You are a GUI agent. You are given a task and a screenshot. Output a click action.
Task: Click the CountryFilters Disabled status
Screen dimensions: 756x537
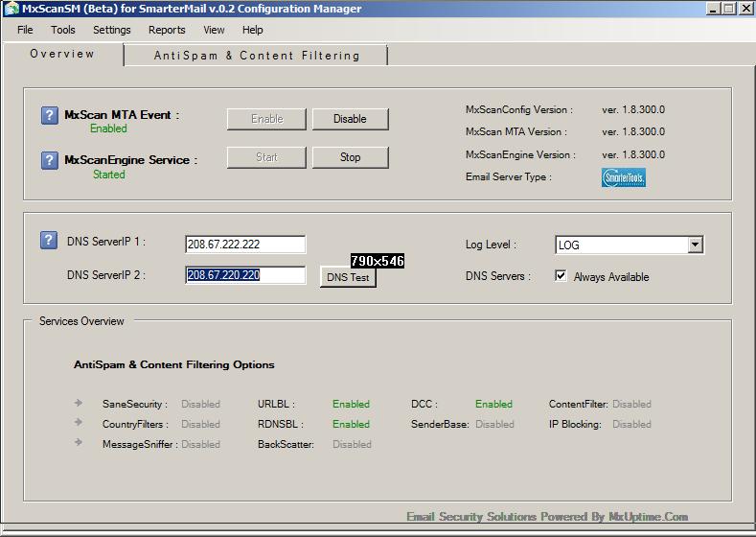[200, 425]
